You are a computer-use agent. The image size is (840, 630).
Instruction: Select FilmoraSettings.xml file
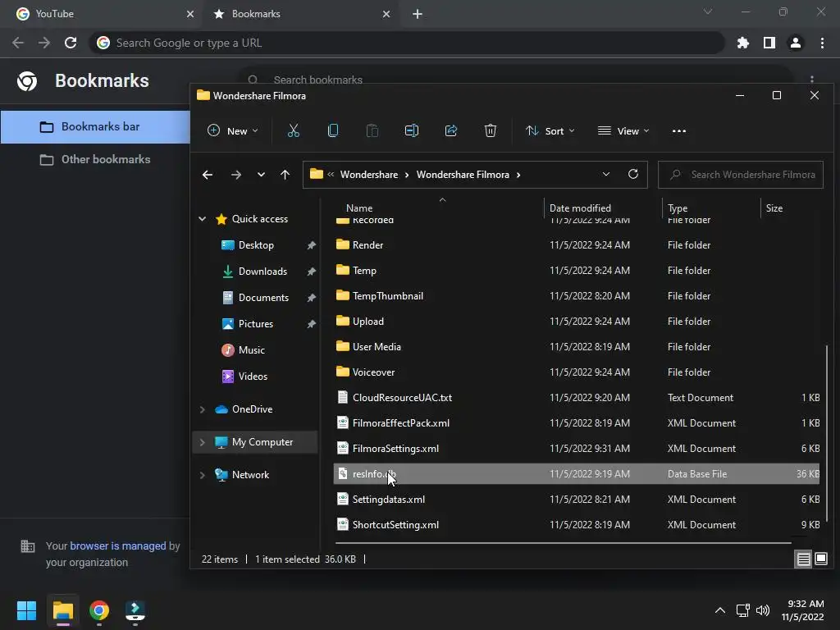(577, 449)
